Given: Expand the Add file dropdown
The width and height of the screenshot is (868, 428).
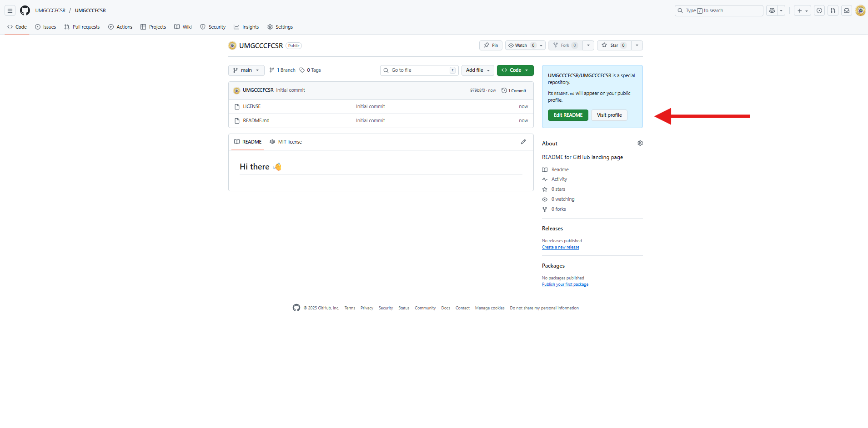Looking at the screenshot, I should click(477, 70).
